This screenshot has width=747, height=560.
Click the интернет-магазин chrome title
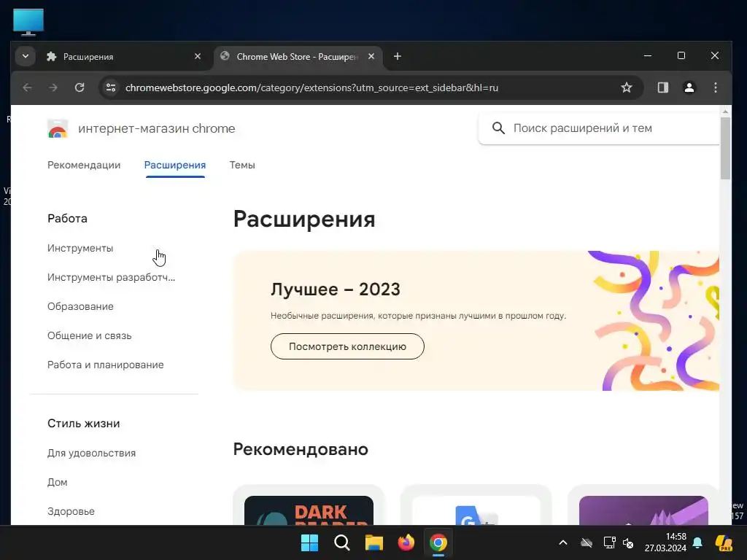156,128
